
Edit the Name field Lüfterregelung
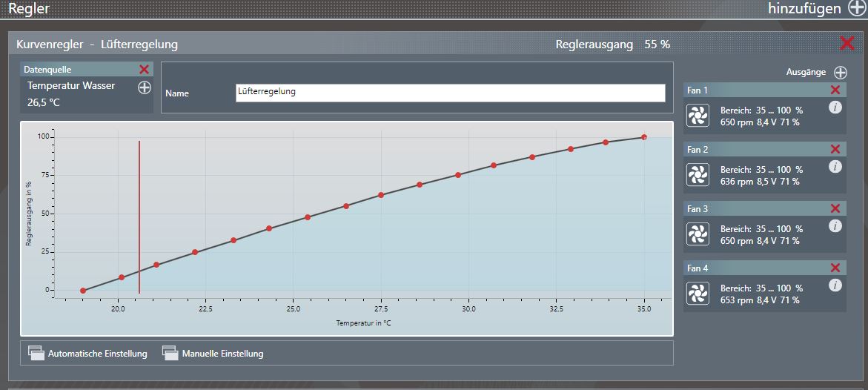pos(450,93)
